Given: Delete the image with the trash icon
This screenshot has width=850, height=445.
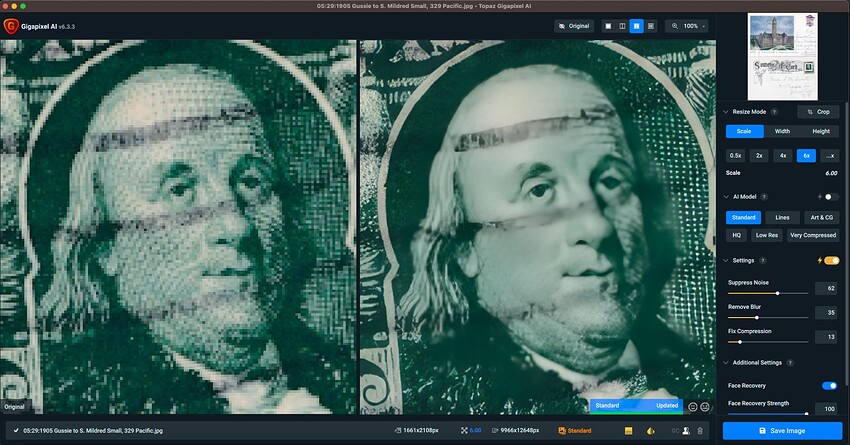Looking at the screenshot, I should click(700, 431).
